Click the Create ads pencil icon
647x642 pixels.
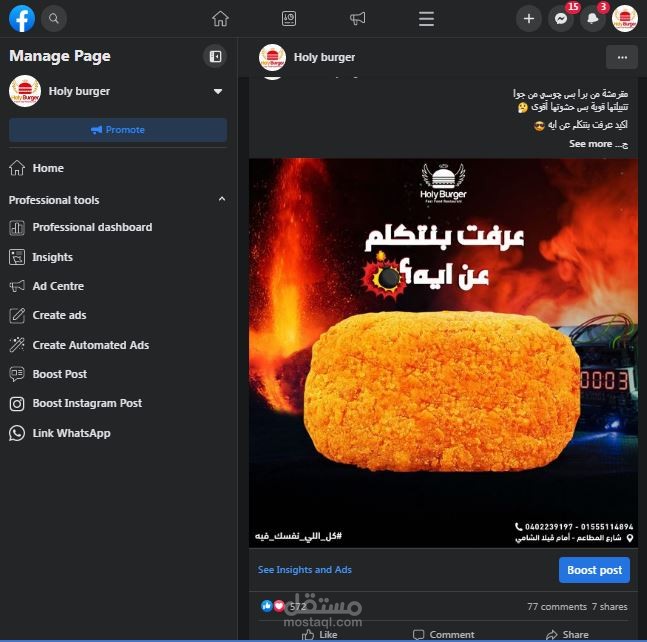17,316
